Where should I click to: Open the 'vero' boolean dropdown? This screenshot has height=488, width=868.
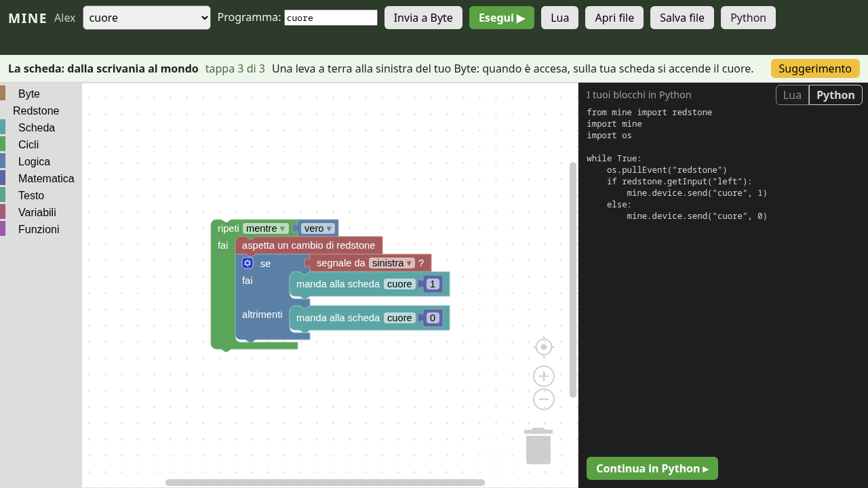(318, 228)
